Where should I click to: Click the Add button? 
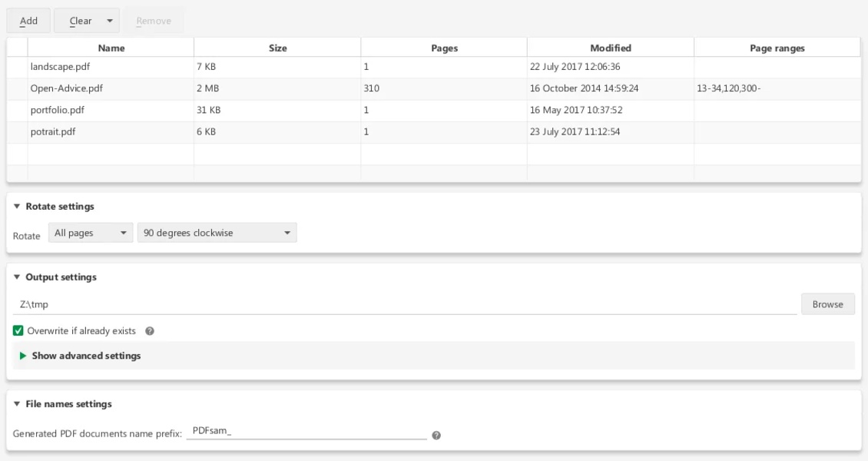[28, 21]
